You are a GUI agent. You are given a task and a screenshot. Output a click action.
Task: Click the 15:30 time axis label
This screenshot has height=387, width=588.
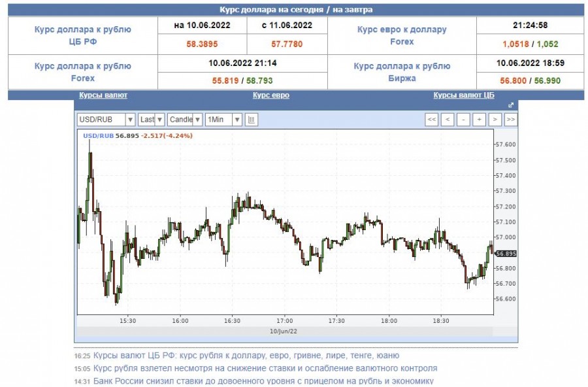[128, 321]
